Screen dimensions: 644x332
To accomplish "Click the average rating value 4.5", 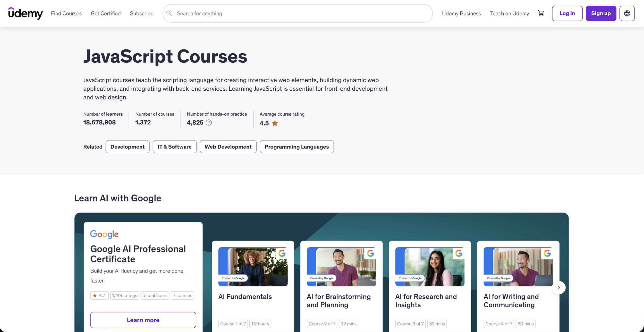I will [264, 123].
